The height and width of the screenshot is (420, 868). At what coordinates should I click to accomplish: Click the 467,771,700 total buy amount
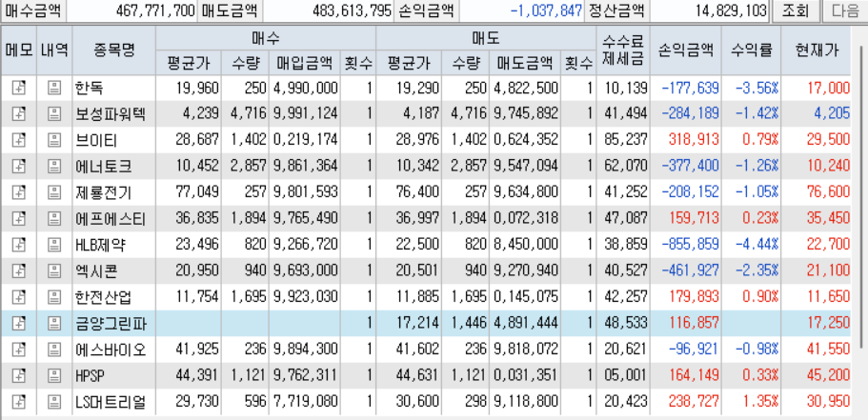tap(131, 10)
